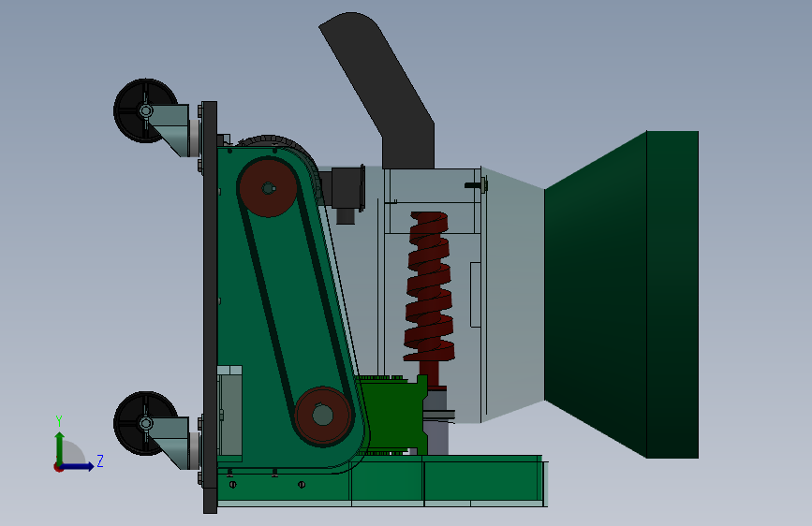
Task: Select the translucent box near the lower back plate
Action: click(x=229, y=414)
